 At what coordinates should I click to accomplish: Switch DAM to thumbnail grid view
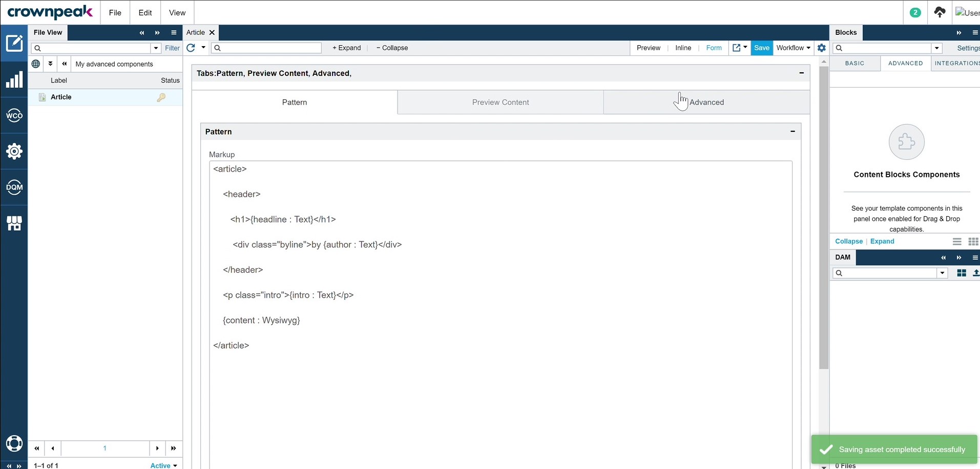pyautogui.click(x=962, y=273)
